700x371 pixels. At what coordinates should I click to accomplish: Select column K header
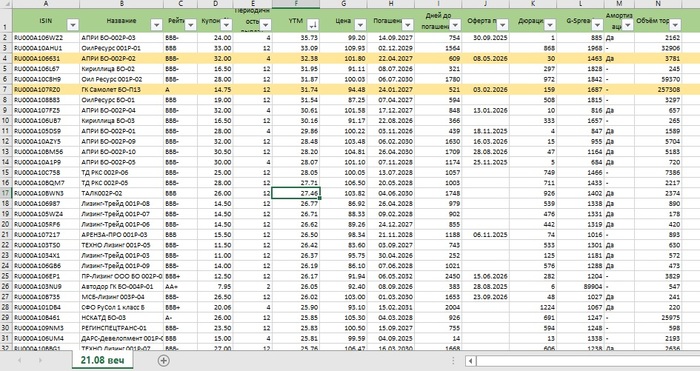(x=533, y=4)
